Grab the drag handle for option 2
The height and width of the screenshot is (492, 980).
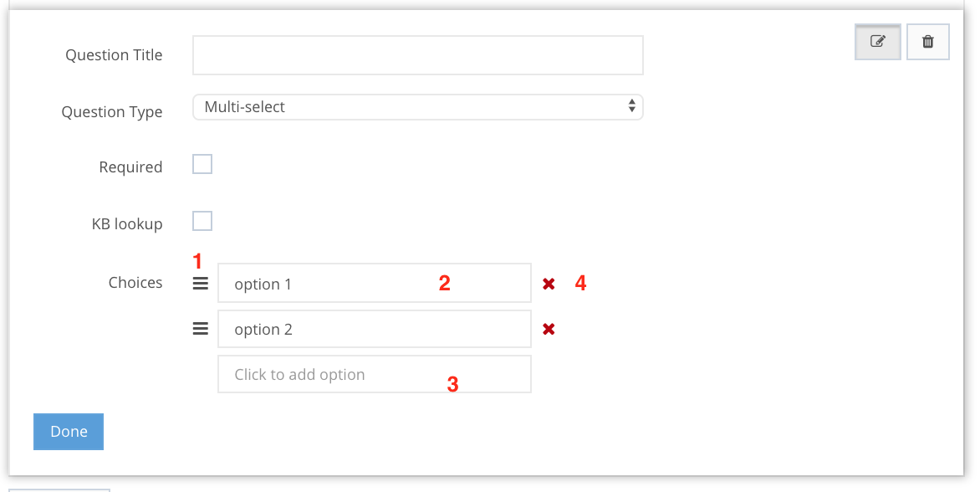click(x=201, y=329)
